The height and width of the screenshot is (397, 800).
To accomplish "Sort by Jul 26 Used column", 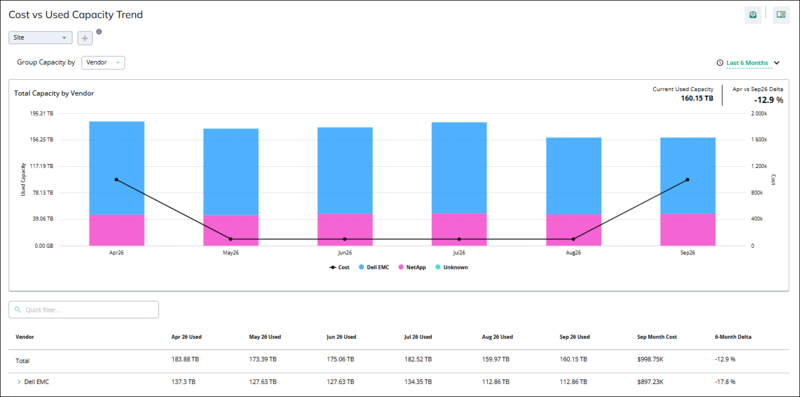I will point(418,337).
